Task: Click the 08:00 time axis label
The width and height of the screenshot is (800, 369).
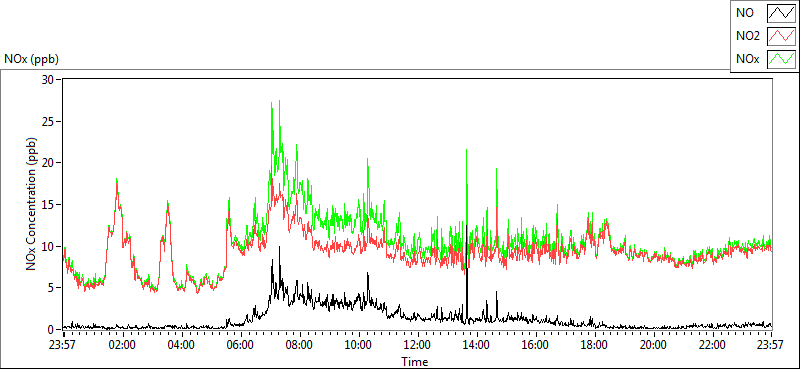Action: click(299, 344)
